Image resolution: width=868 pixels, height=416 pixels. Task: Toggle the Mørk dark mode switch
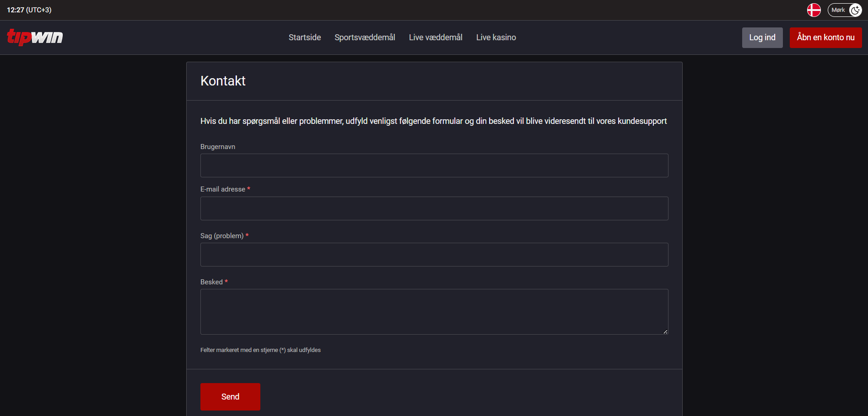845,10
